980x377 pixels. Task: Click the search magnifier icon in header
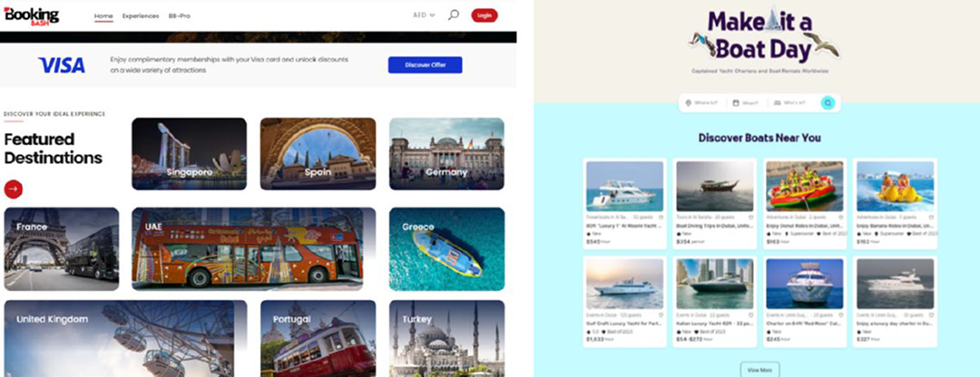(x=454, y=15)
